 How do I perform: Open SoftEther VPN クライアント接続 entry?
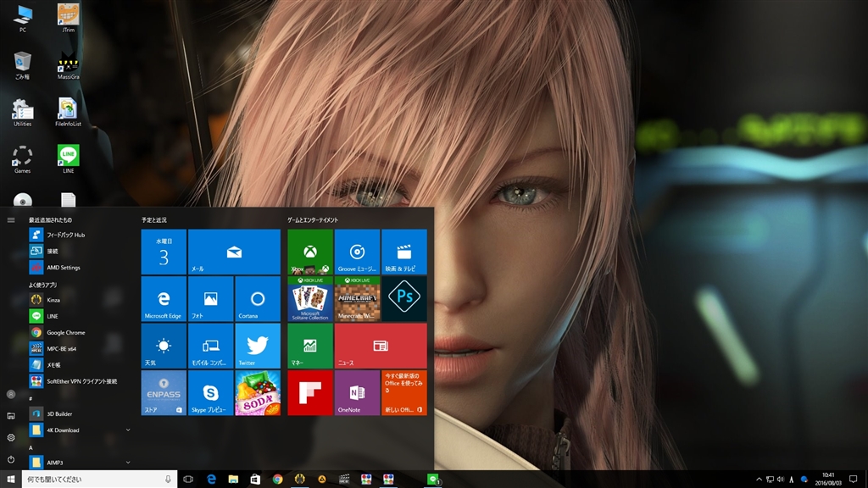(80, 381)
